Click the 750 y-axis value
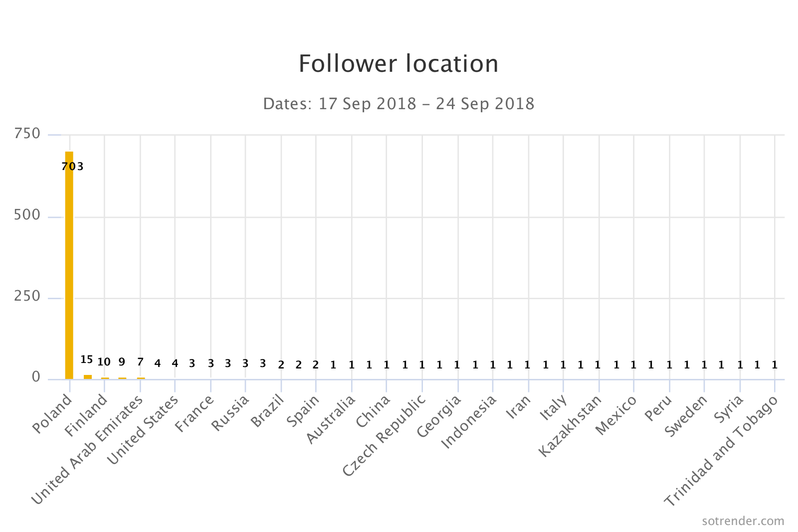The height and width of the screenshot is (532, 798). point(27,134)
